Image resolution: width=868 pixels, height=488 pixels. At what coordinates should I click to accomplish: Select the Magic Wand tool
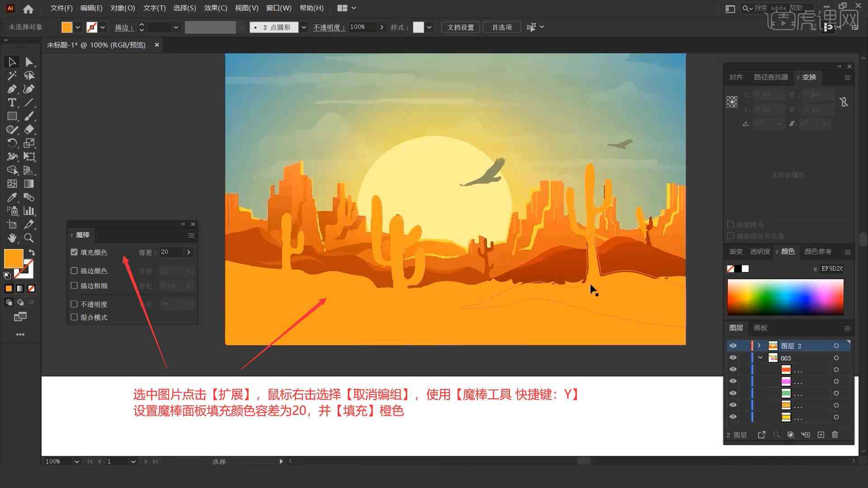(11, 75)
